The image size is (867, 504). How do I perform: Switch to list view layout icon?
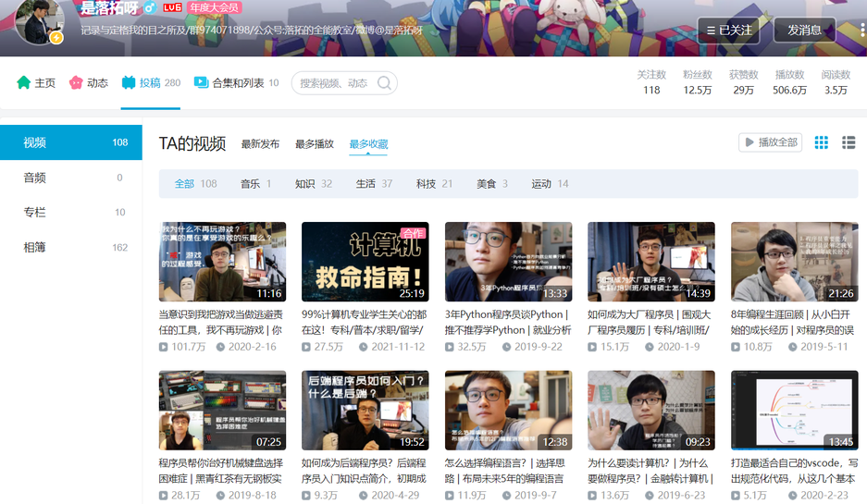pos(848,142)
